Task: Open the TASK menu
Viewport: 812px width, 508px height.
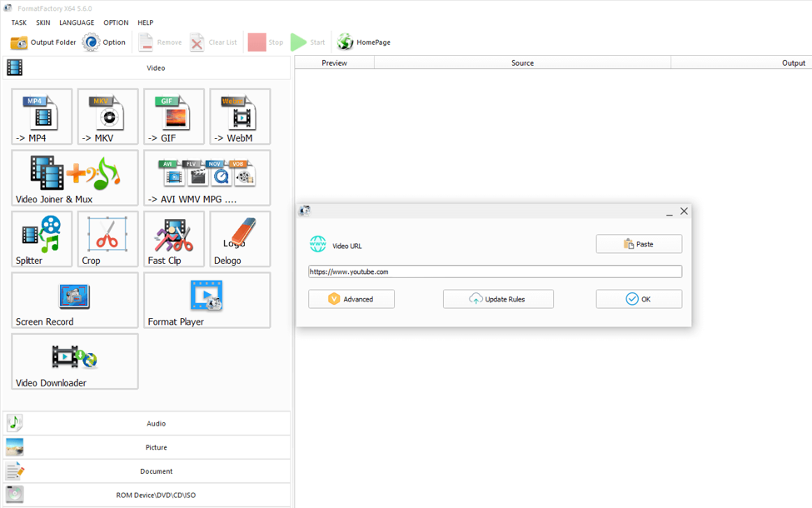Action: coord(18,22)
